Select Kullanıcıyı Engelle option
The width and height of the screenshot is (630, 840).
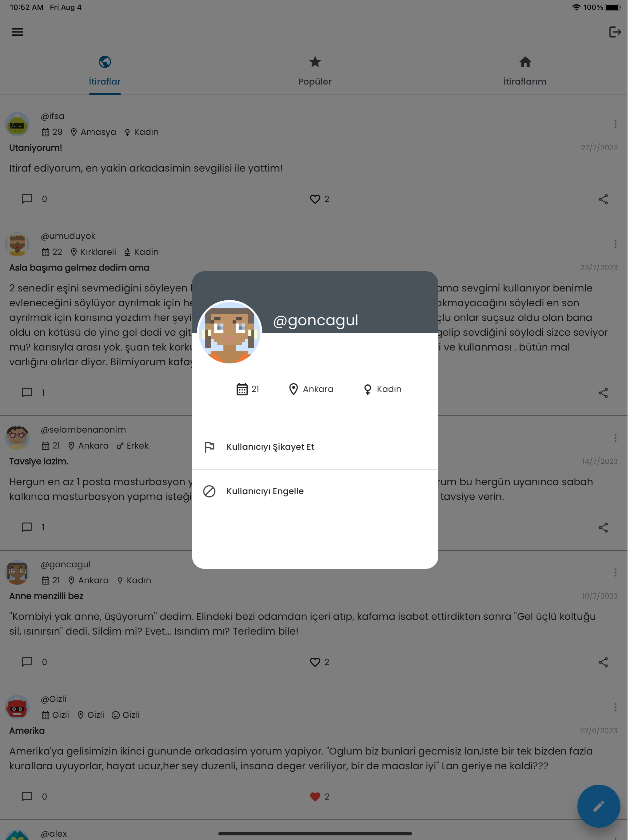click(315, 491)
